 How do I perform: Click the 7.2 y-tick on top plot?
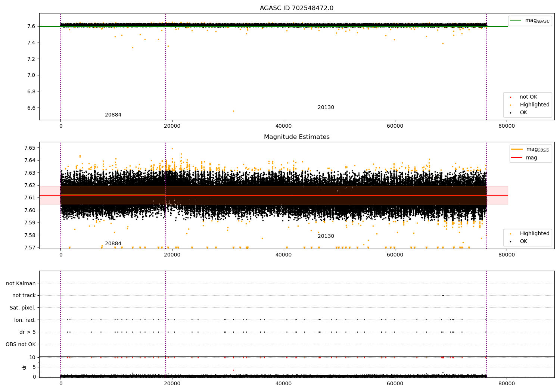(x=31, y=59)
